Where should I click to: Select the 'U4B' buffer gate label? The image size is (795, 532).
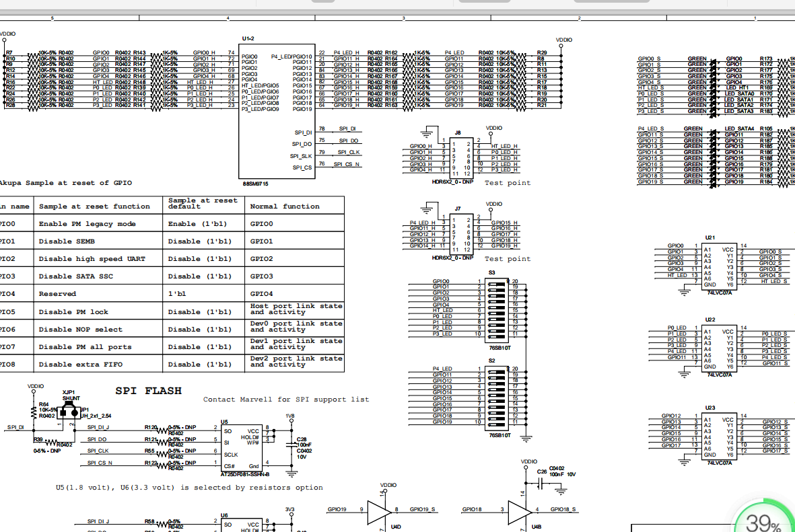point(537,527)
